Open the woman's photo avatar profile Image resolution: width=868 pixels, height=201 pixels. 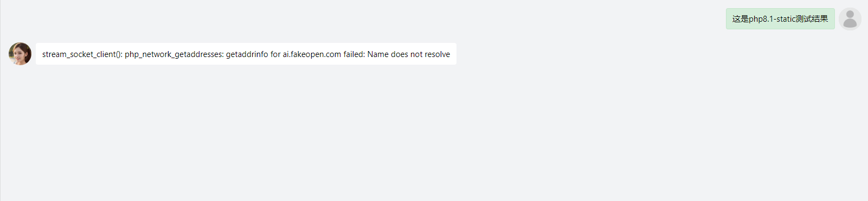tap(20, 54)
